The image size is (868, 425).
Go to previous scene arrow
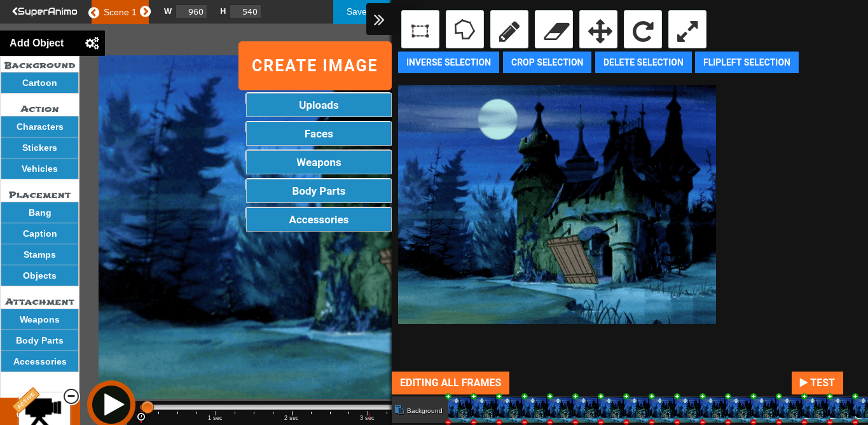(x=94, y=12)
